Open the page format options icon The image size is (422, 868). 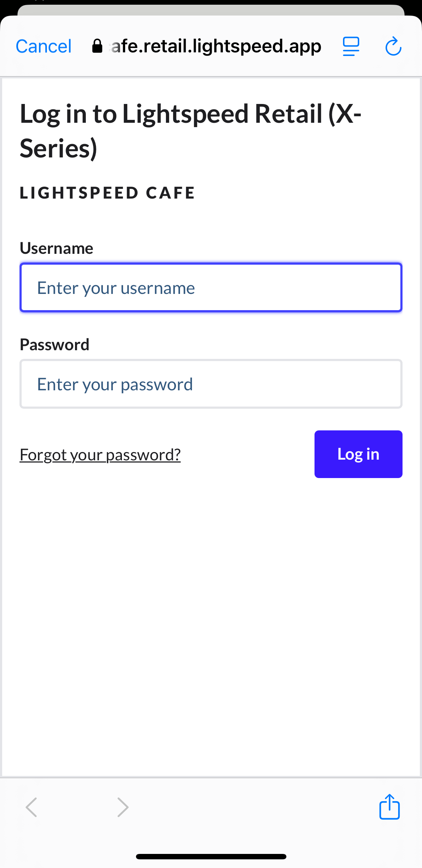tap(351, 46)
